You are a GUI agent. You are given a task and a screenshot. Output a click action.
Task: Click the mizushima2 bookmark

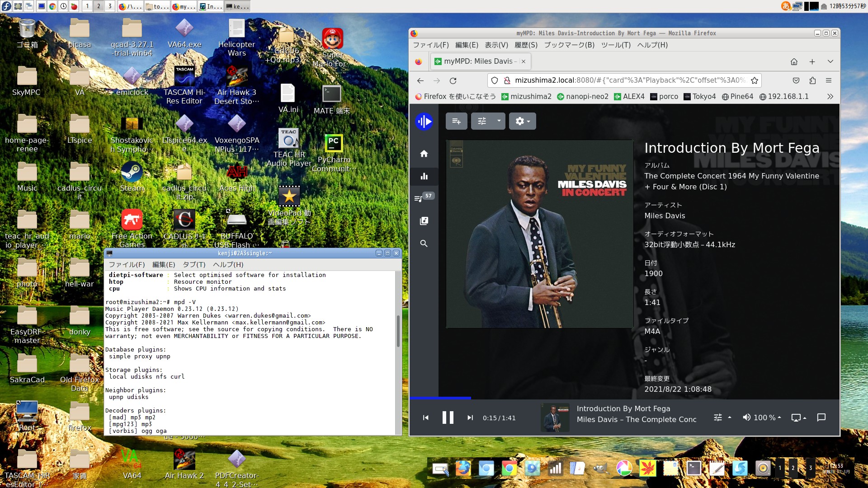click(526, 96)
